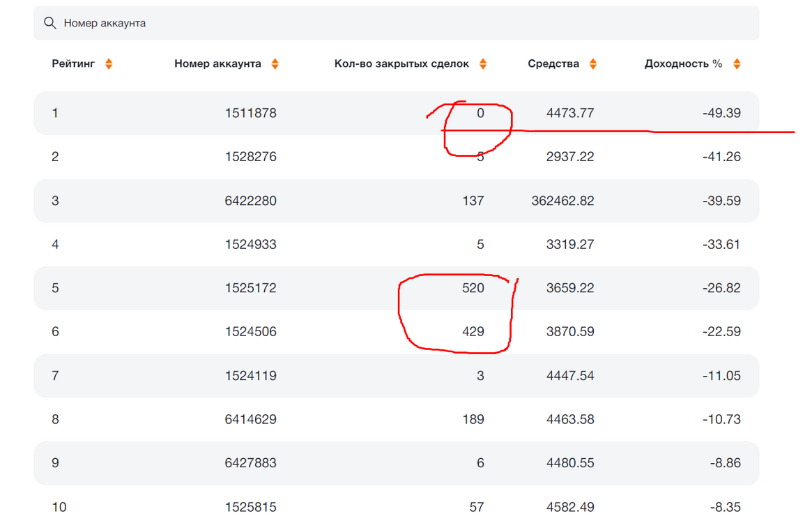Select account number 1525172
This screenshot has width=812, height=523.
click(251, 288)
